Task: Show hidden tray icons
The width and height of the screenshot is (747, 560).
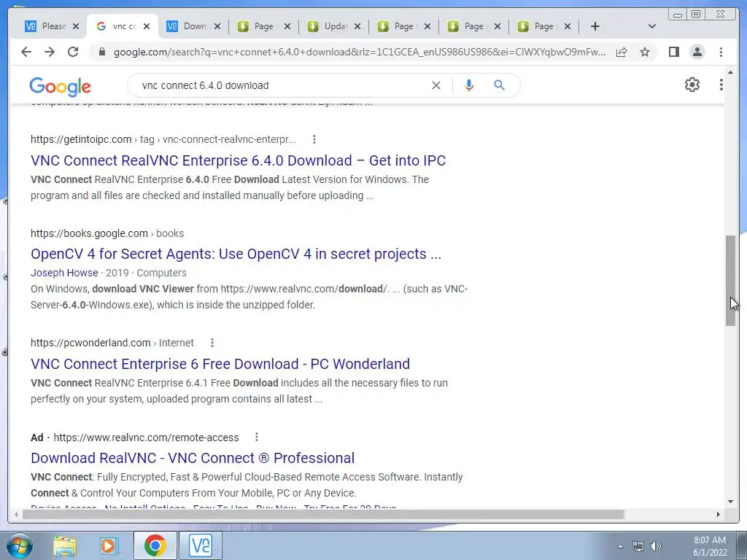Action: point(620,546)
